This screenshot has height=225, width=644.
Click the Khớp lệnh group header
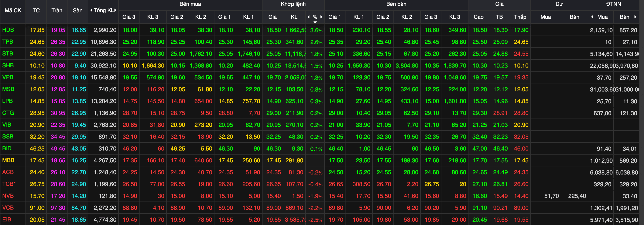point(293,4)
